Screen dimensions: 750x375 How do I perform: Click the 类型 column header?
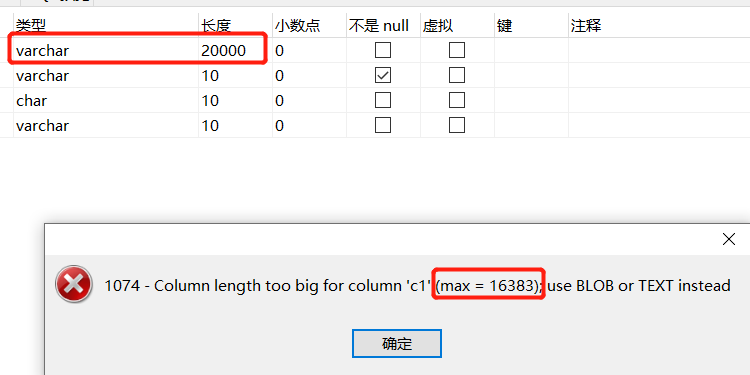(x=106, y=25)
